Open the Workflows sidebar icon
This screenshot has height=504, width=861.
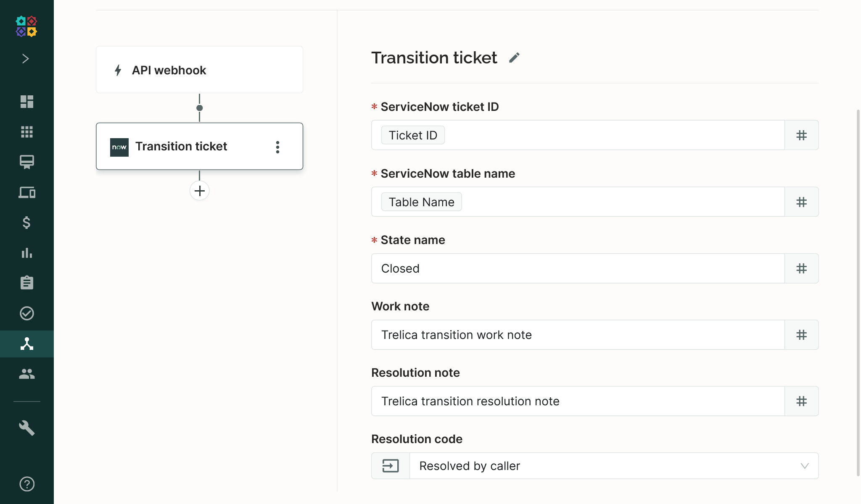(27, 344)
